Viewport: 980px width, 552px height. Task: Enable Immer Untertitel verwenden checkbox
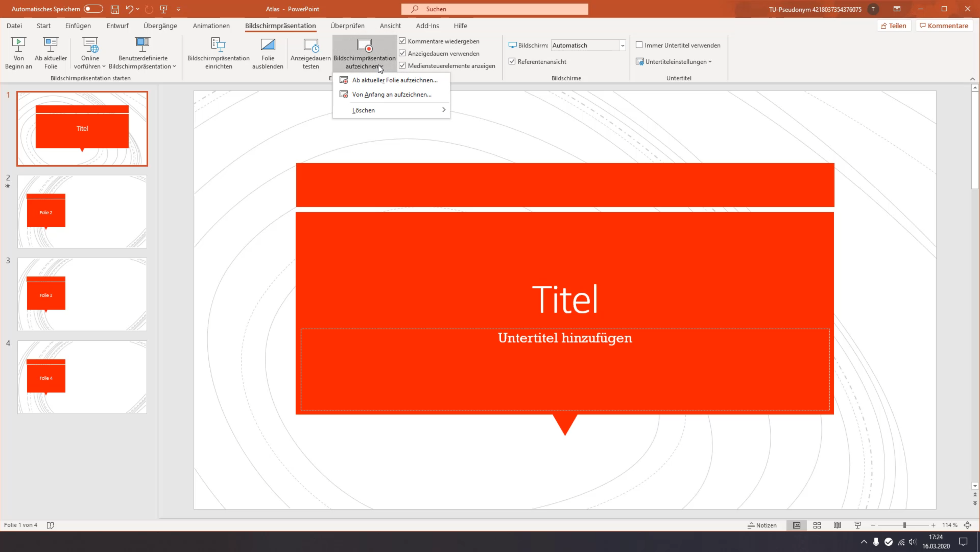pyautogui.click(x=639, y=45)
